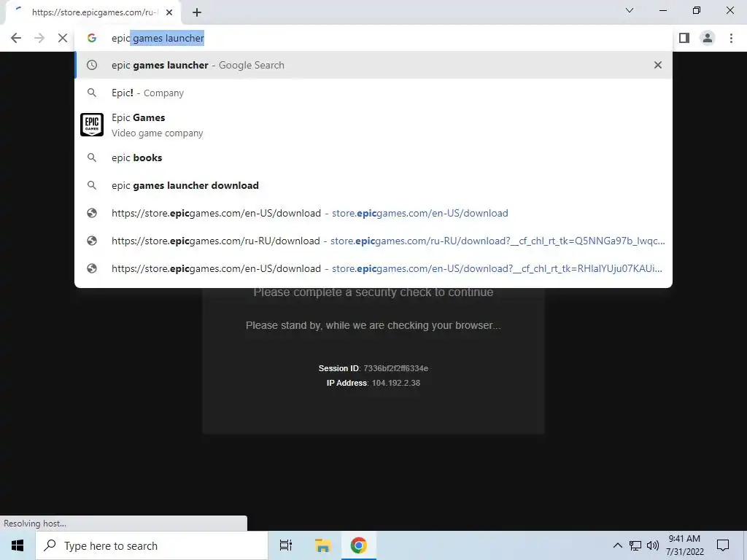Remove the epic games launcher history suggestion
This screenshot has height=560, width=747.
[x=658, y=65]
